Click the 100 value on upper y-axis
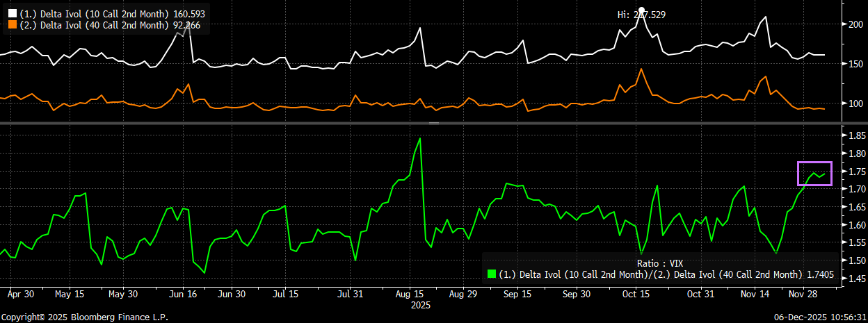Screen dimensions: 868x323 (x=855, y=103)
